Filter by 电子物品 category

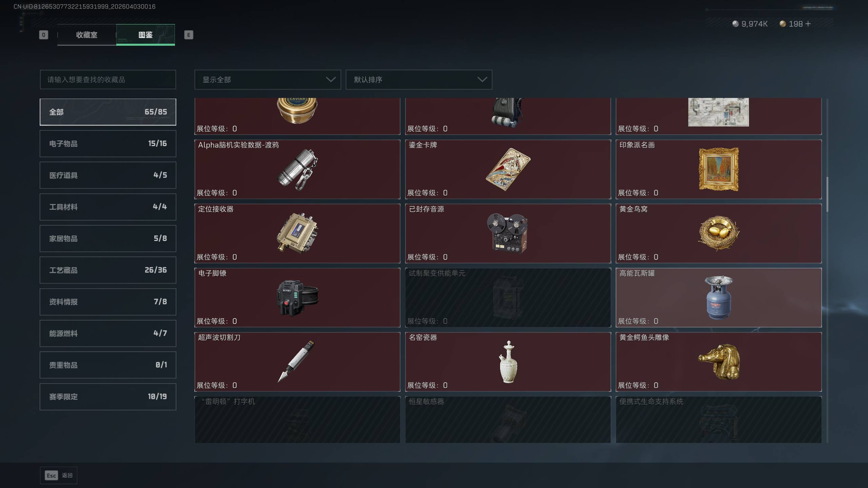click(108, 144)
